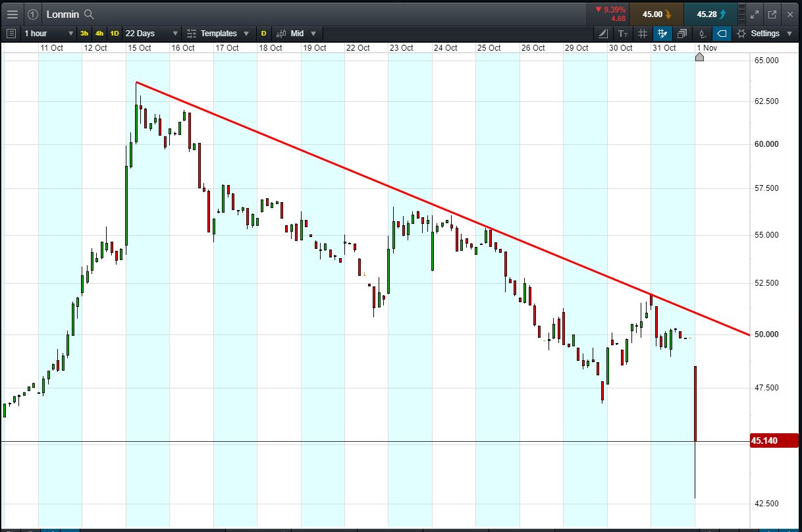
Task: Open the Mid price type dropdown
Action: 296,34
